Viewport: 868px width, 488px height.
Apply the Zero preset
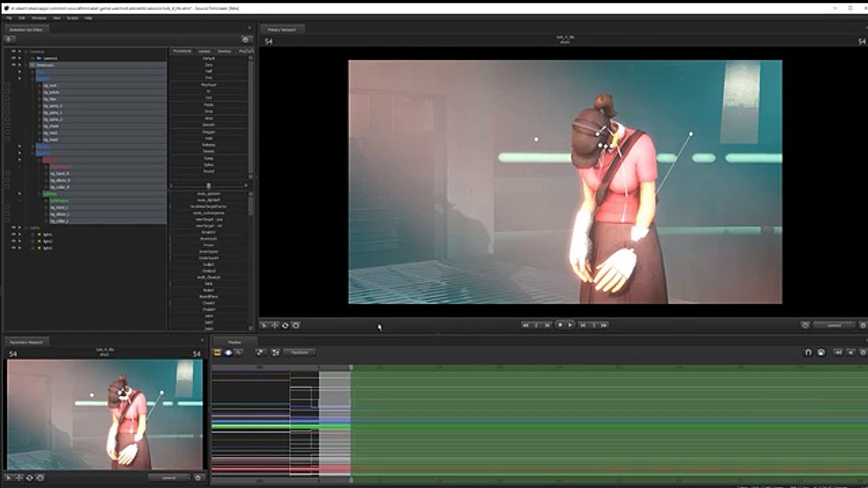click(208, 65)
